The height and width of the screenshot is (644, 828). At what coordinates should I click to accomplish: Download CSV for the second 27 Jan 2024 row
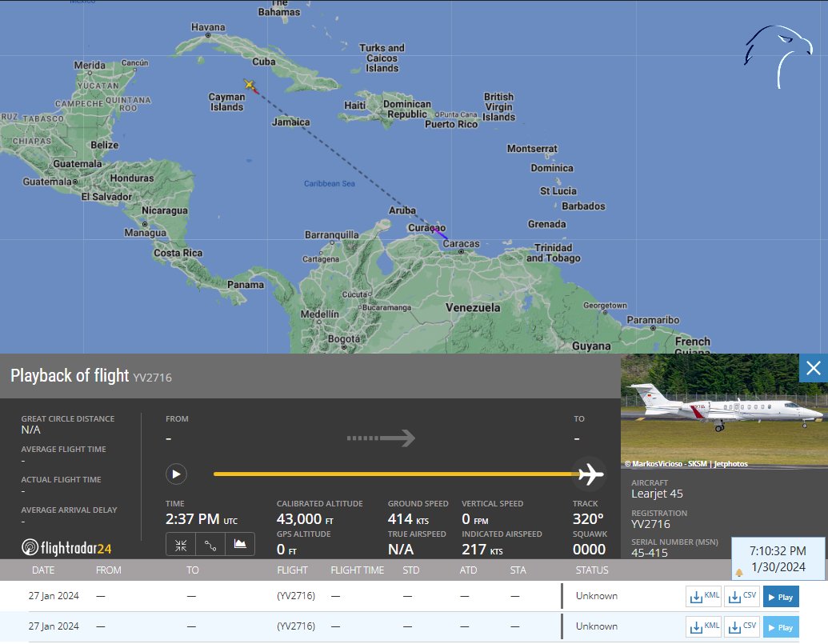[x=742, y=627]
